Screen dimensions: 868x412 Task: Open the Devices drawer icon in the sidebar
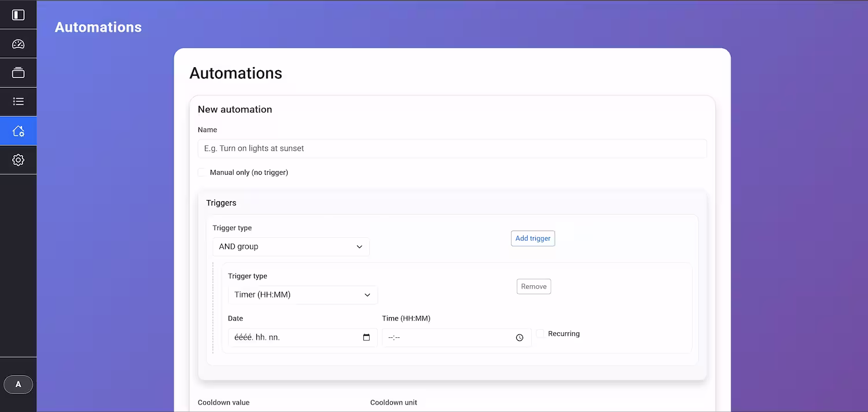[18, 72]
